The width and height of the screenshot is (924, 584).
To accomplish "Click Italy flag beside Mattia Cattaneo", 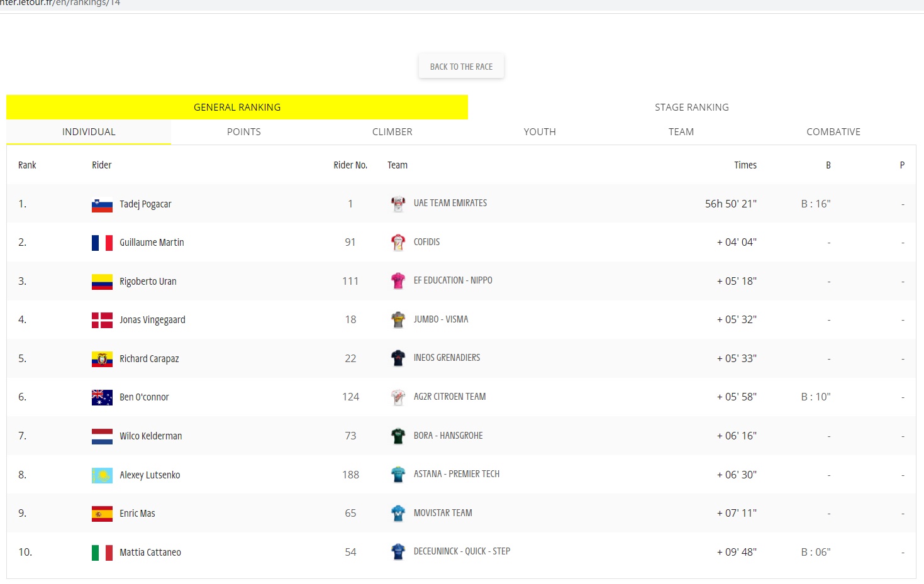I will pyautogui.click(x=102, y=553).
